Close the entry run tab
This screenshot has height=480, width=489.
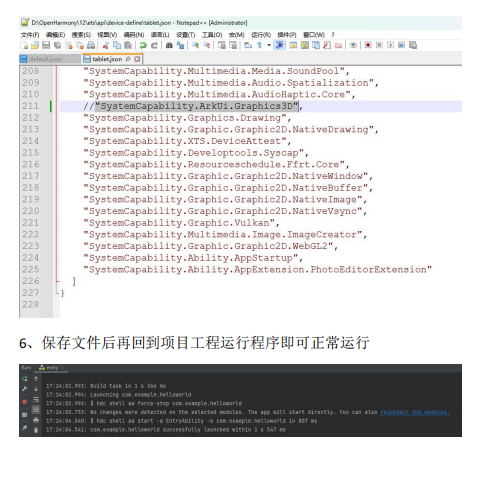point(62,368)
